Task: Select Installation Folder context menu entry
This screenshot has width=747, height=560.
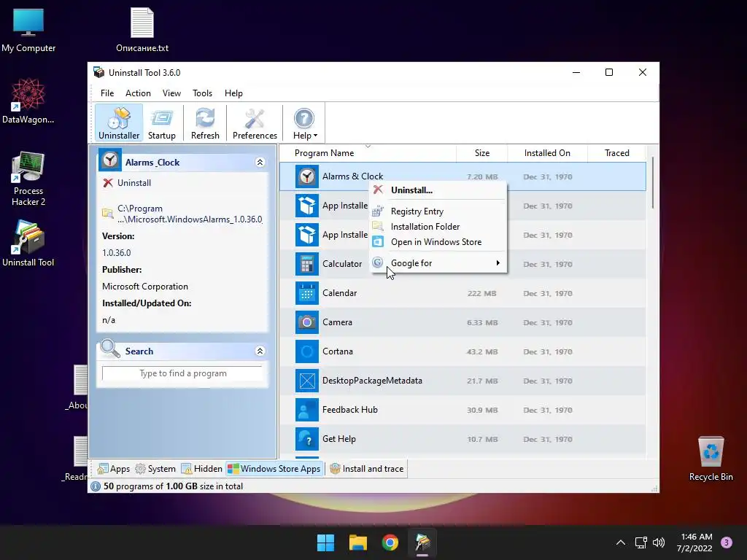Action: click(x=438, y=227)
